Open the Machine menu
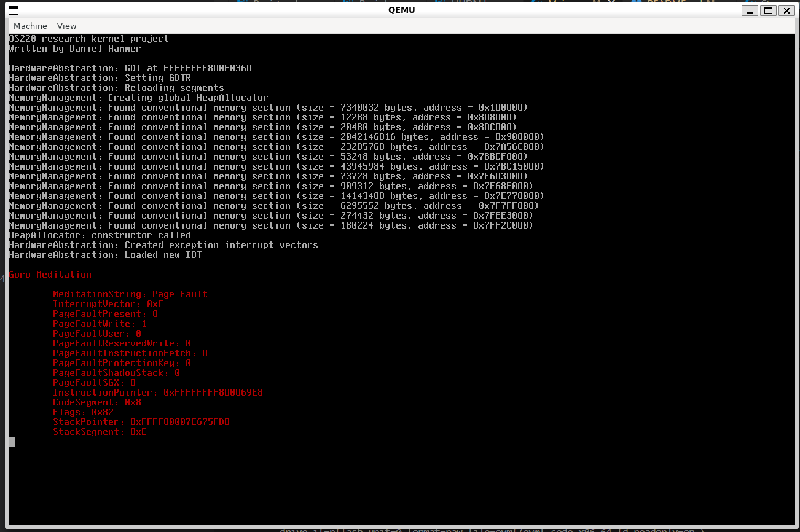Screen dimensions: 800x532 click(30, 26)
